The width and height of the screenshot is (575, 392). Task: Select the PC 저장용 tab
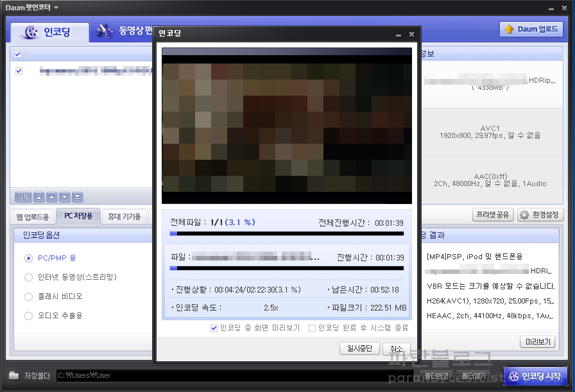click(x=78, y=216)
